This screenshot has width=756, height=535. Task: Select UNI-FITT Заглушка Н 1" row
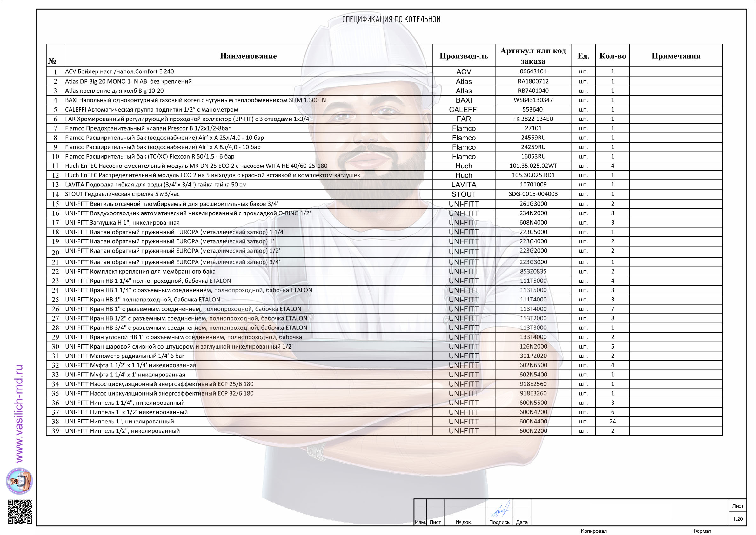coord(384,223)
